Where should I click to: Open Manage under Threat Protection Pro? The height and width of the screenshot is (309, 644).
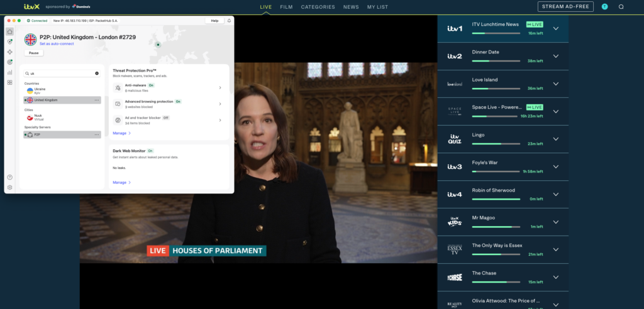tap(121, 133)
